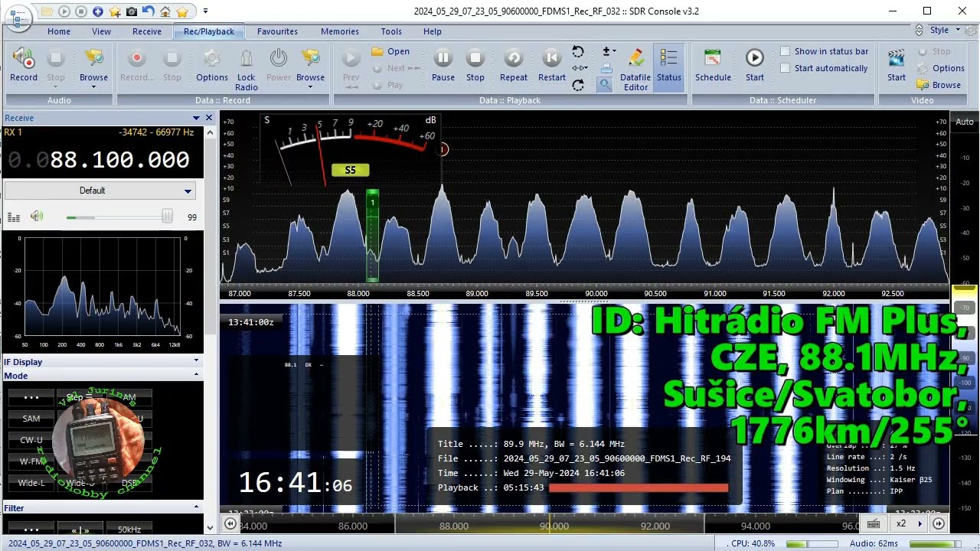The height and width of the screenshot is (551, 980).
Task: Open the Home ribbon tab
Action: (59, 31)
